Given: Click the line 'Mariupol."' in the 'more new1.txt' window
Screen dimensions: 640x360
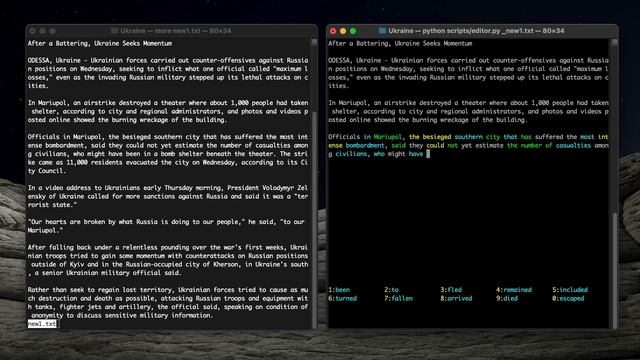Looking at the screenshot, I should pyautogui.click(x=45, y=230).
